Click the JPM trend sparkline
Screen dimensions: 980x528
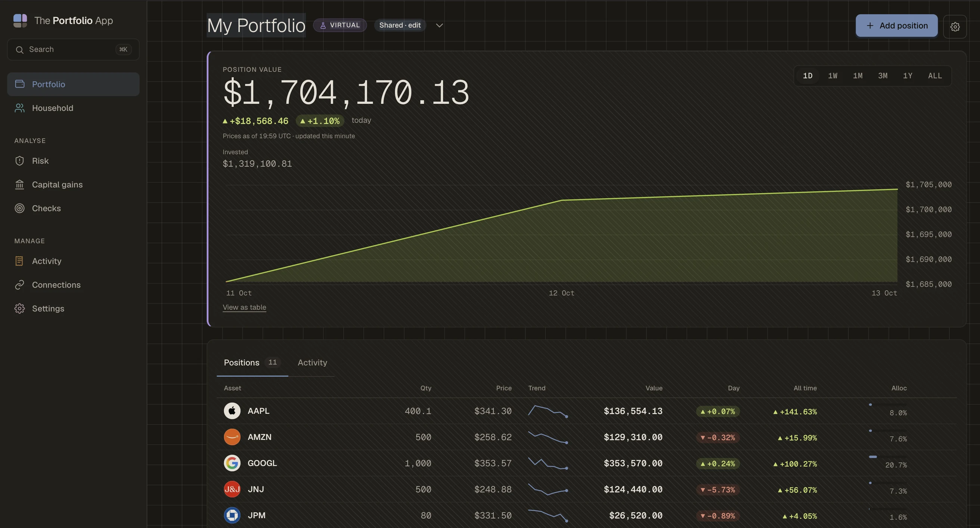[x=548, y=515]
